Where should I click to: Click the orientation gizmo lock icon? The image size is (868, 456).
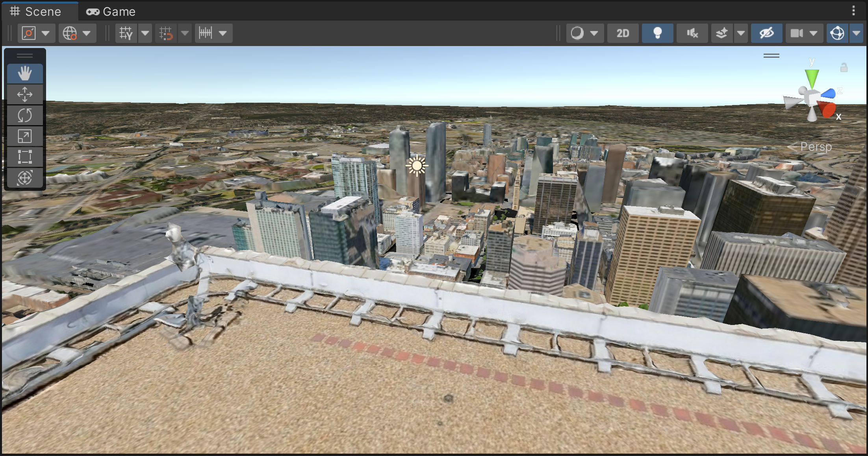844,68
